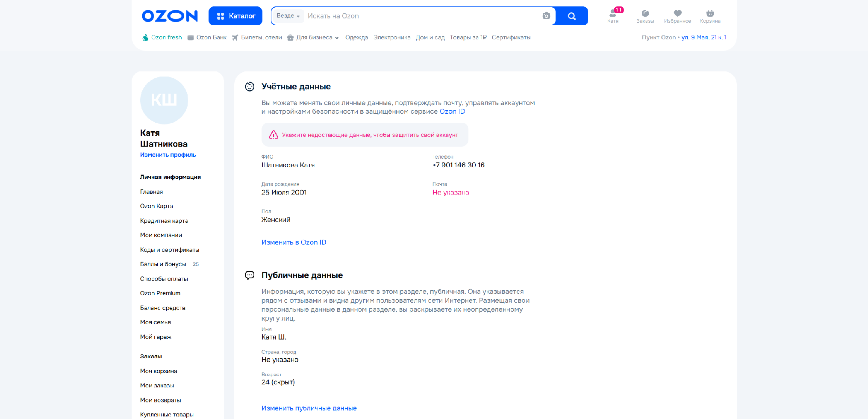The width and height of the screenshot is (868, 419).
Task: Click Изменить публичные данные link
Action: [x=309, y=408]
